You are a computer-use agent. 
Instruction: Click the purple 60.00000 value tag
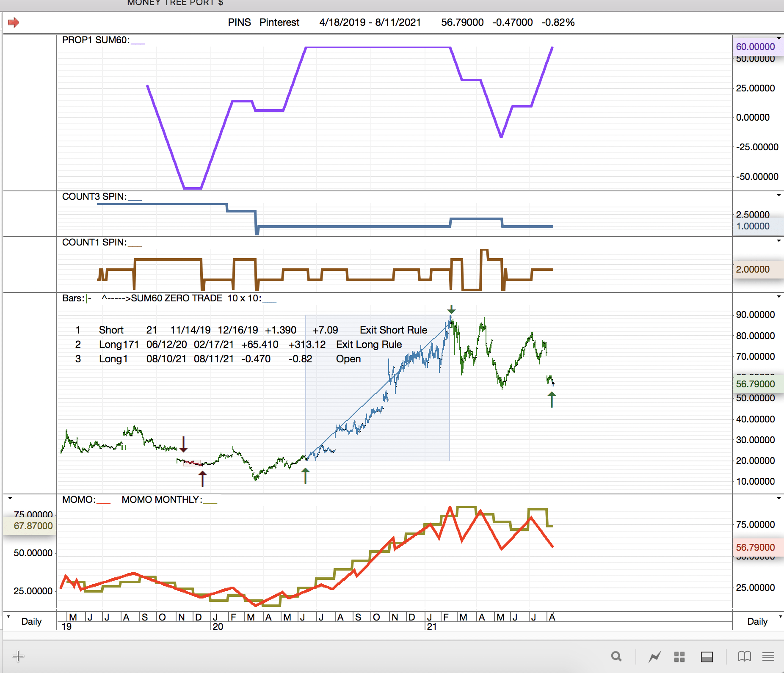[755, 47]
